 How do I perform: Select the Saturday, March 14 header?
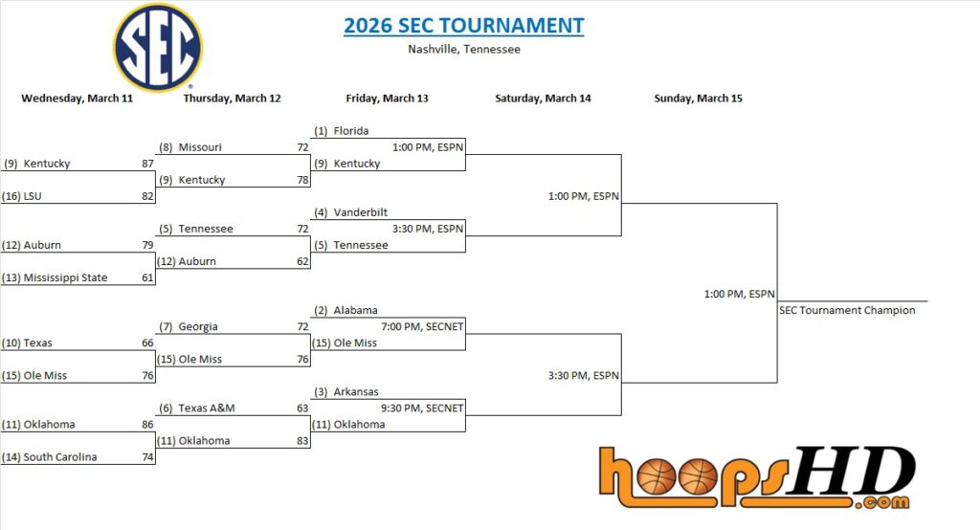pos(543,99)
